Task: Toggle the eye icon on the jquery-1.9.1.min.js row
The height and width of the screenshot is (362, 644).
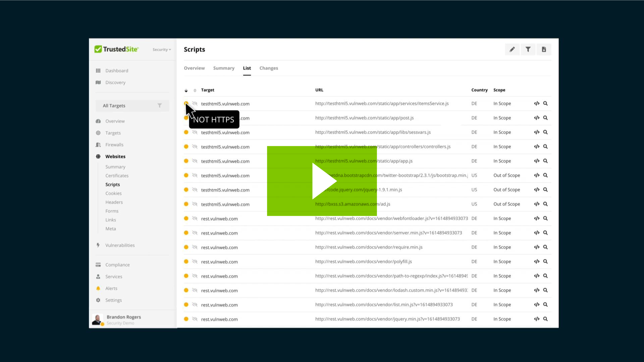Action: pyautogui.click(x=195, y=189)
